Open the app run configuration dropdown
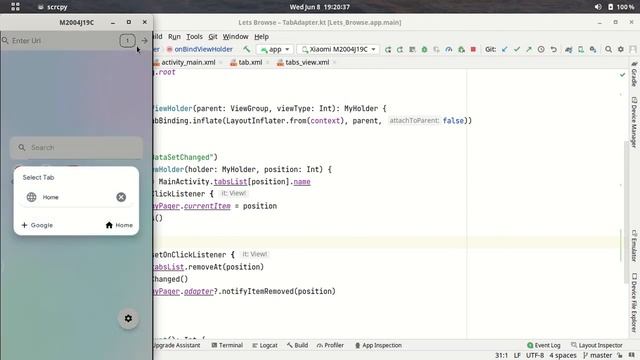 pos(275,49)
